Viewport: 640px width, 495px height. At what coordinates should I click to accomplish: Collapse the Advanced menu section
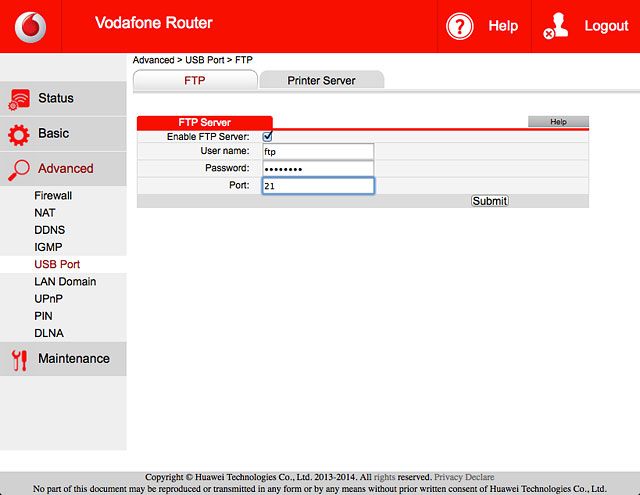click(x=63, y=169)
